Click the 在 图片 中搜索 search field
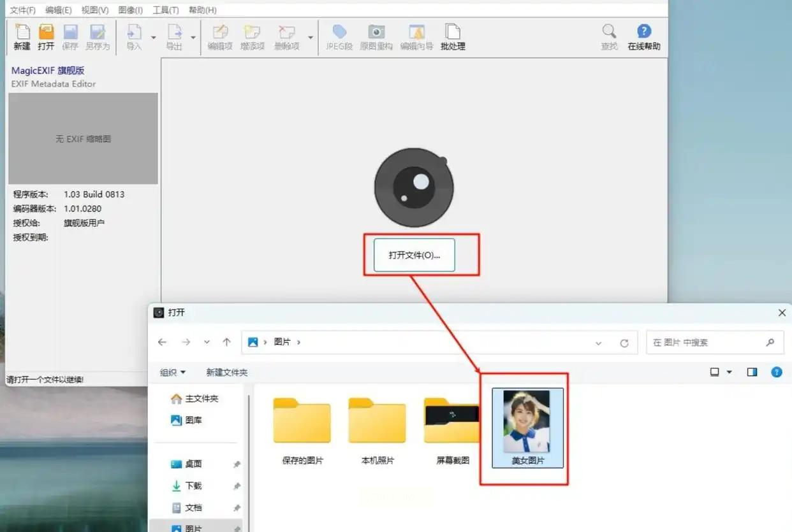Image resolution: width=792 pixels, height=532 pixels. point(707,342)
